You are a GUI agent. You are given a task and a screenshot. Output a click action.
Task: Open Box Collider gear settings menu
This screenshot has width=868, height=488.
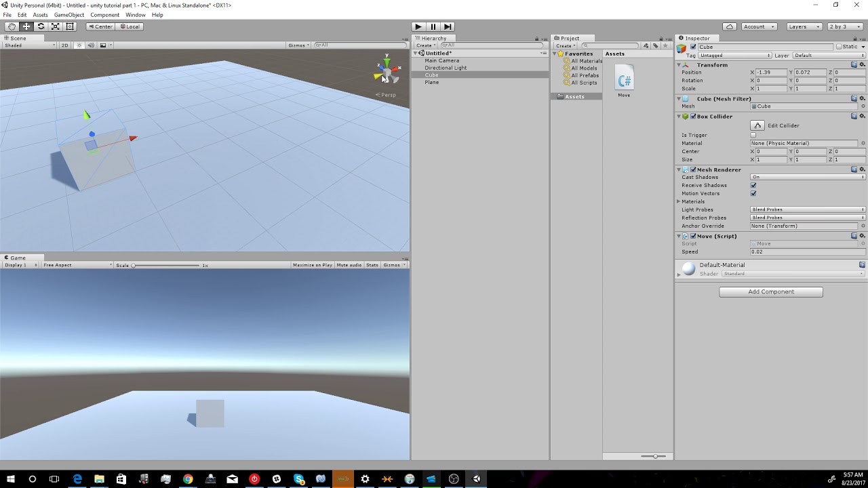(x=862, y=117)
